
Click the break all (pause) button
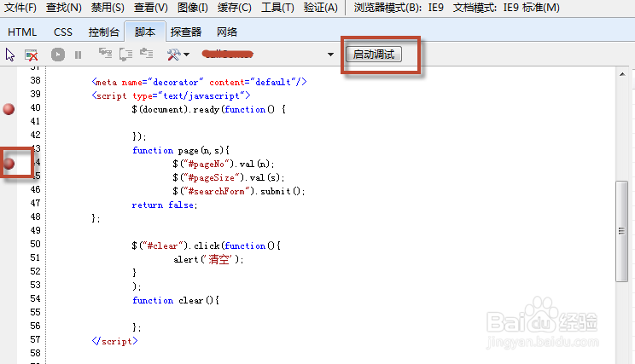click(79, 55)
